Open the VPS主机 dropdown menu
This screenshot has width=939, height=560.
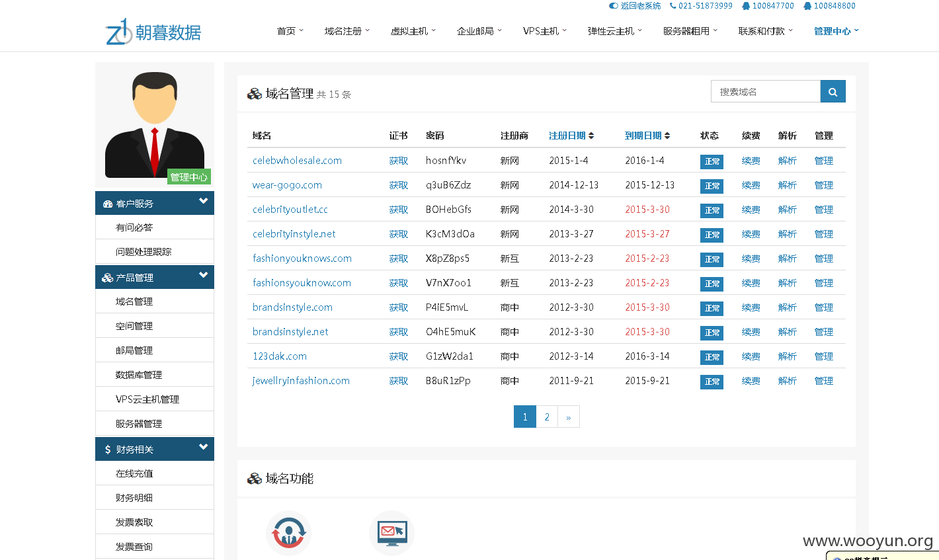click(545, 31)
